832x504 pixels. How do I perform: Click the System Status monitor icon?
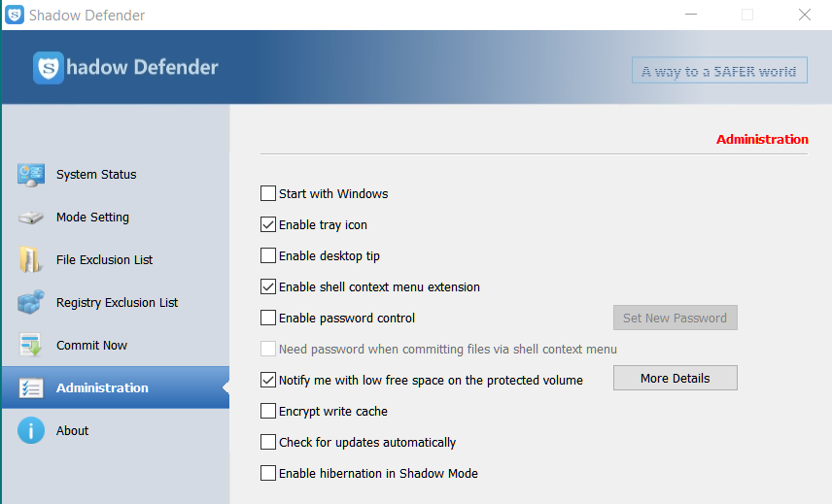point(31,175)
